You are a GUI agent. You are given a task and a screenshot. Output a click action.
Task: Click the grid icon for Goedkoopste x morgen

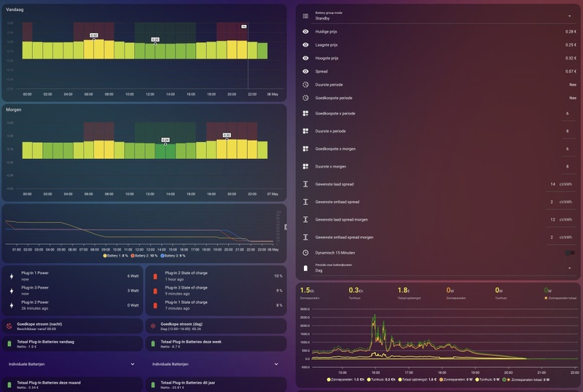(305, 149)
